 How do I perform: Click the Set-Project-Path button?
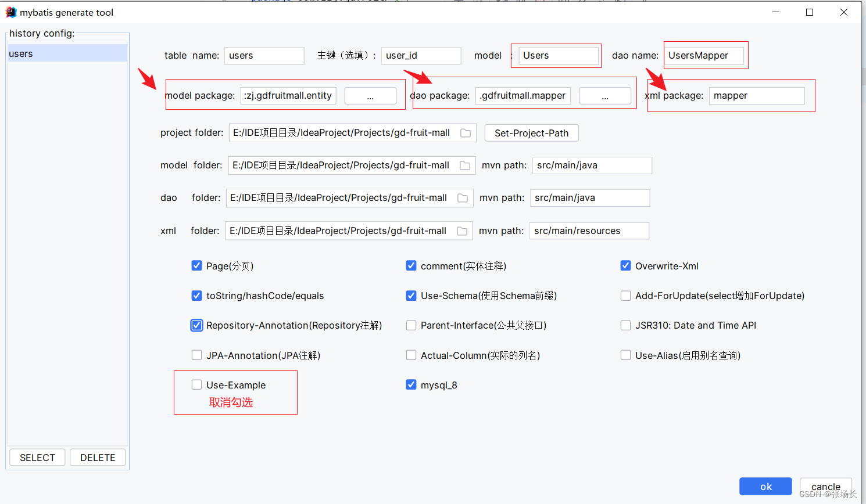coord(532,133)
